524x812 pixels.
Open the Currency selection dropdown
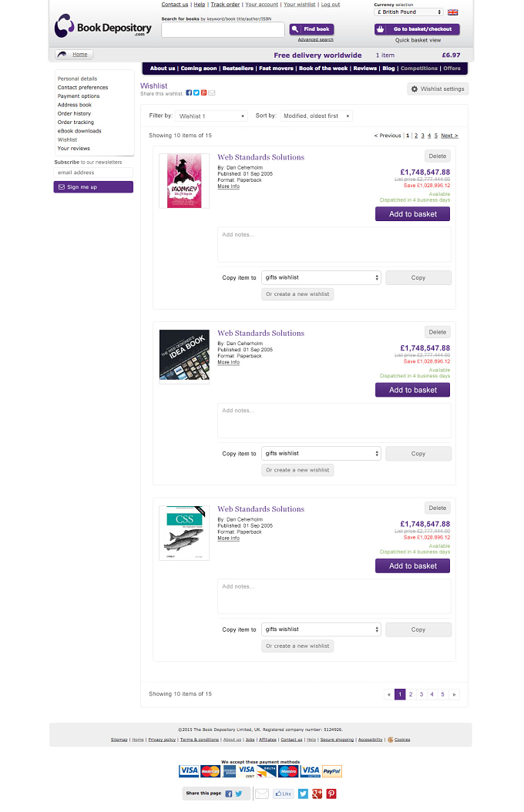tap(408, 12)
